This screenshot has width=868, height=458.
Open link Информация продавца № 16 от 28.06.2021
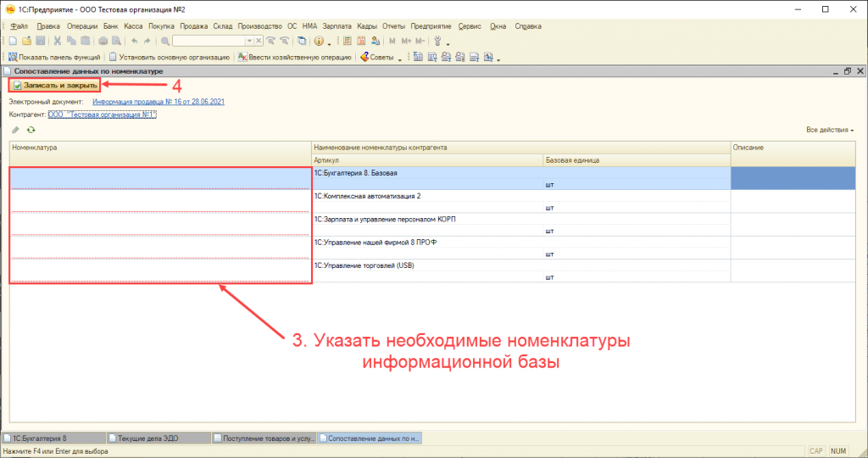159,102
